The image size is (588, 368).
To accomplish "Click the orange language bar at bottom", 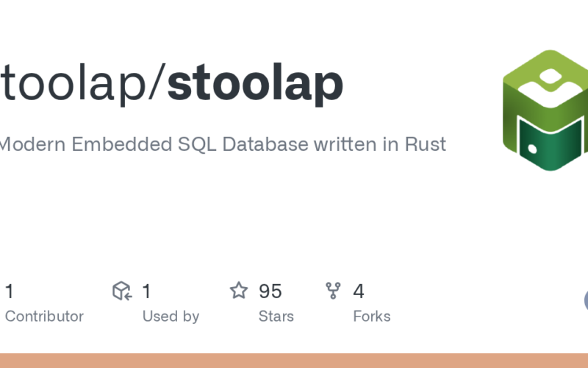I will point(294,361).
